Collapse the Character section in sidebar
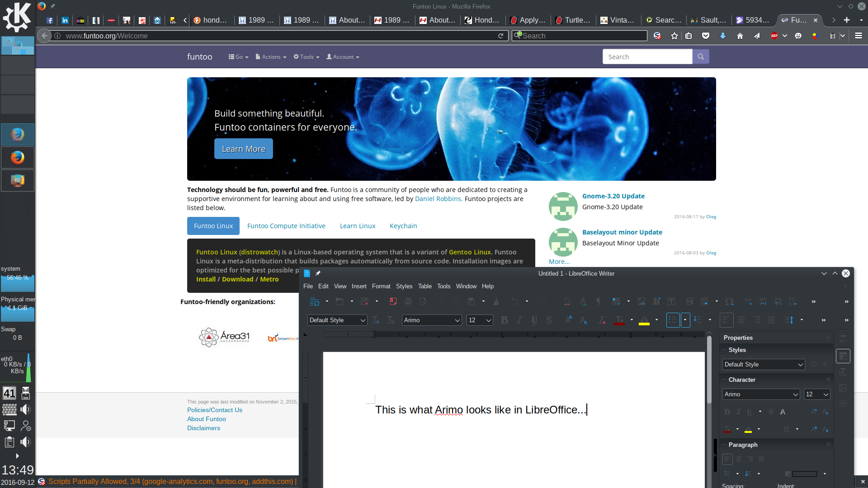868x488 pixels. [x=724, y=380]
